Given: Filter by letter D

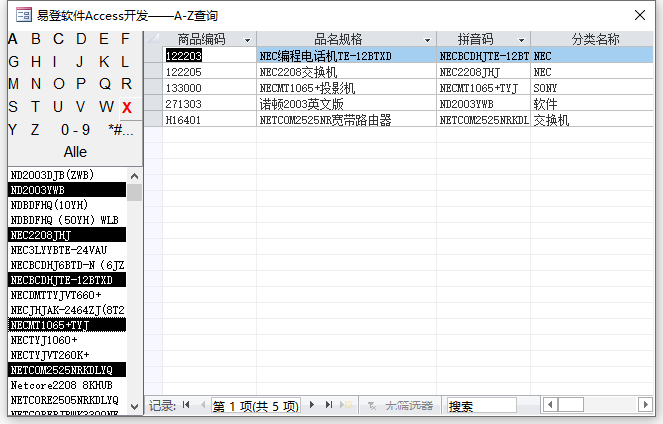Looking at the screenshot, I should (x=81, y=39).
